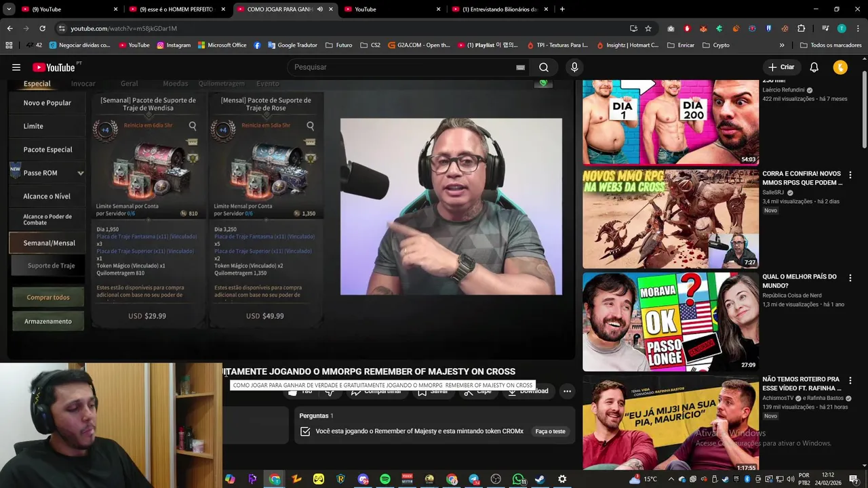Go back with browser back arrow
The width and height of the screenshot is (868, 488).
(9, 28)
